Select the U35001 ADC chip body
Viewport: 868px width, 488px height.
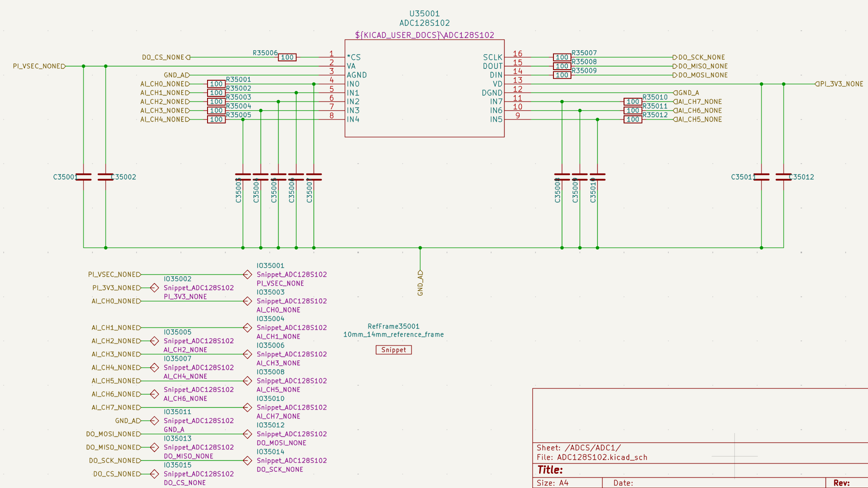click(x=424, y=111)
